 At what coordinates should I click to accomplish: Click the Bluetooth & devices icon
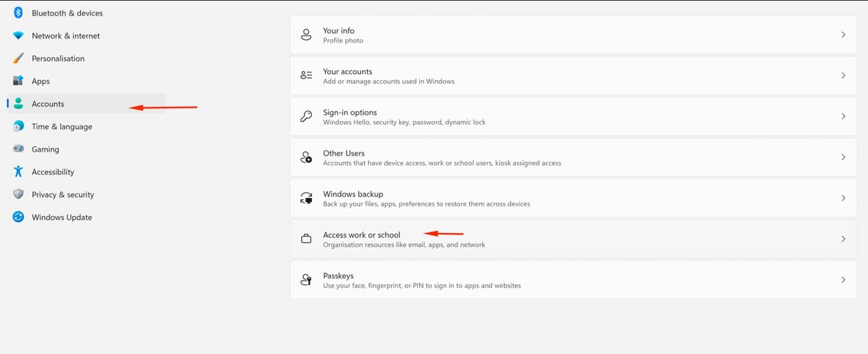point(19,12)
